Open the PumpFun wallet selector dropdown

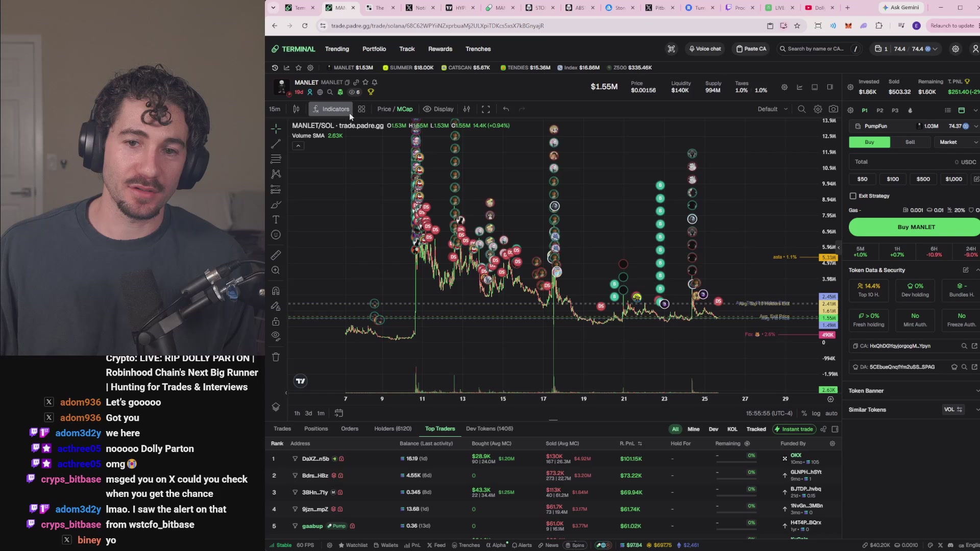[914, 126]
